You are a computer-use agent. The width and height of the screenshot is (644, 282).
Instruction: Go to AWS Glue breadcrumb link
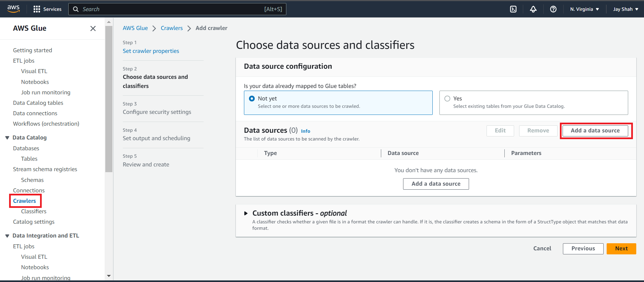[135, 28]
